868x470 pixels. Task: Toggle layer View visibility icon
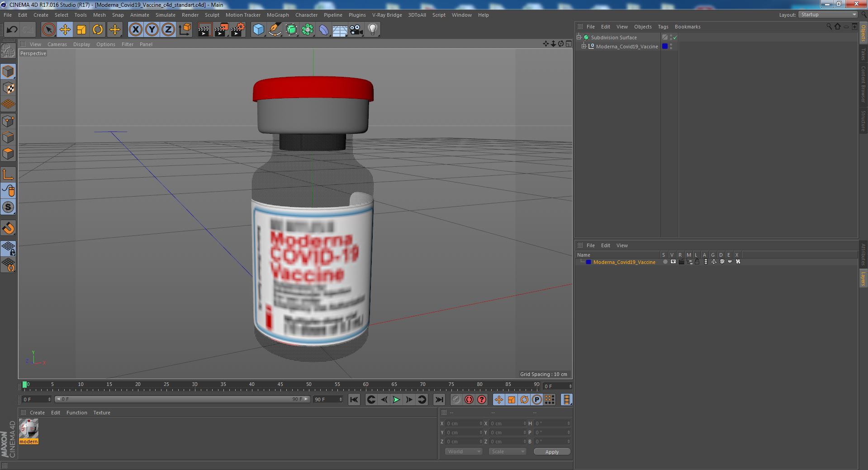click(x=673, y=262)
